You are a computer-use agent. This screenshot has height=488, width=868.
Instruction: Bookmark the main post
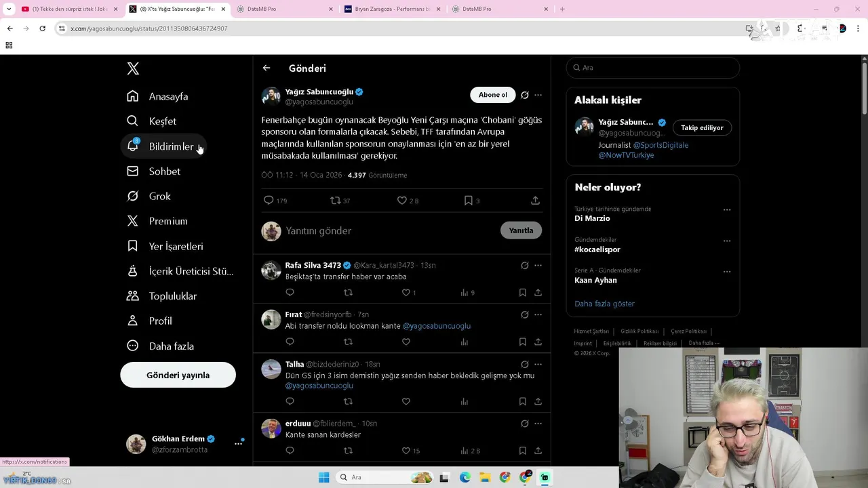click(x=468, y=201)
